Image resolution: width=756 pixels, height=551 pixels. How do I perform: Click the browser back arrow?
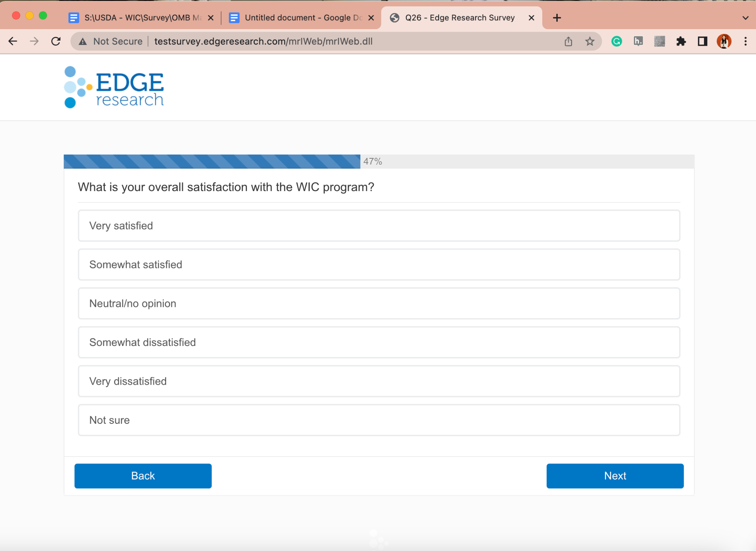pyautogui.click(x=13, y=41)
